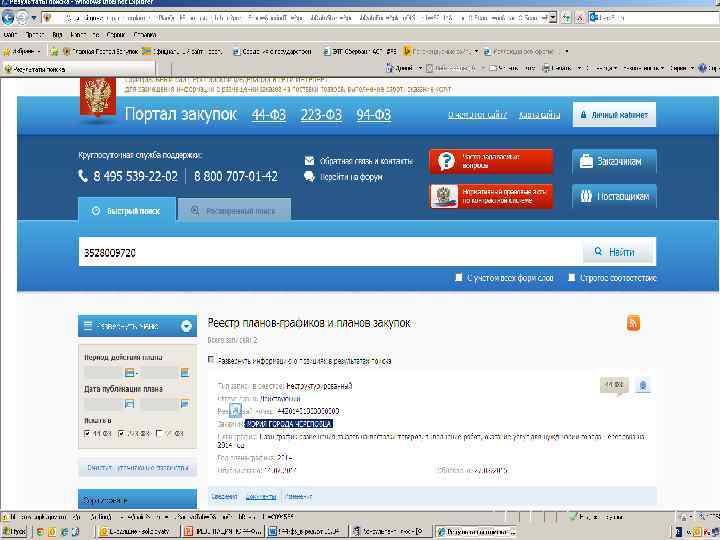Viewport: 720px width, 540px height.
Task: Open the 94-ФЗ portal section
Action: coord(373,114)
